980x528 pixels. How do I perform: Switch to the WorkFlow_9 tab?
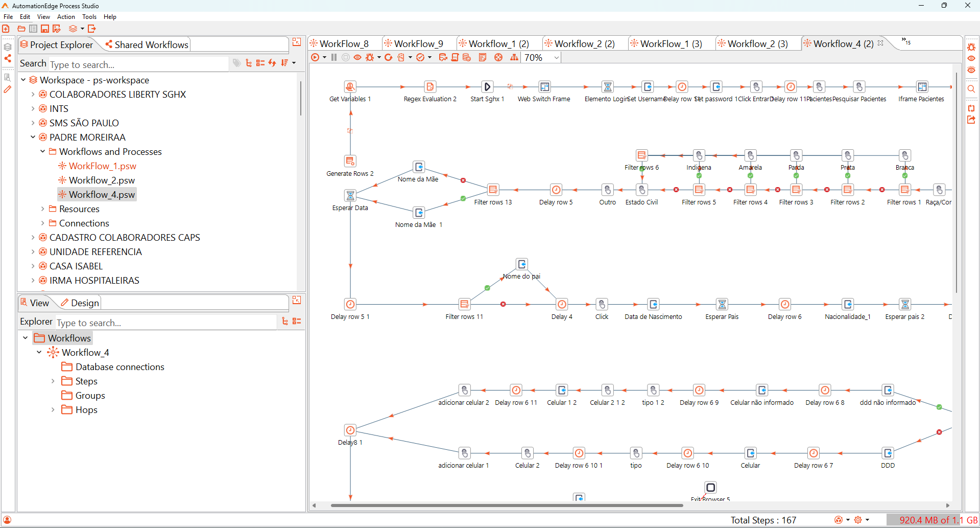click(x=418, y=44)
